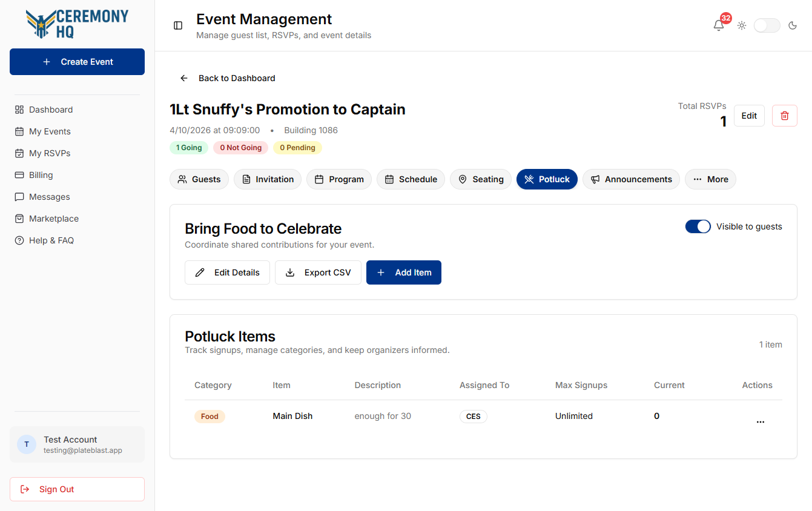Click the sun light-mode icon

pyautogui.click(x=742, y=25)
